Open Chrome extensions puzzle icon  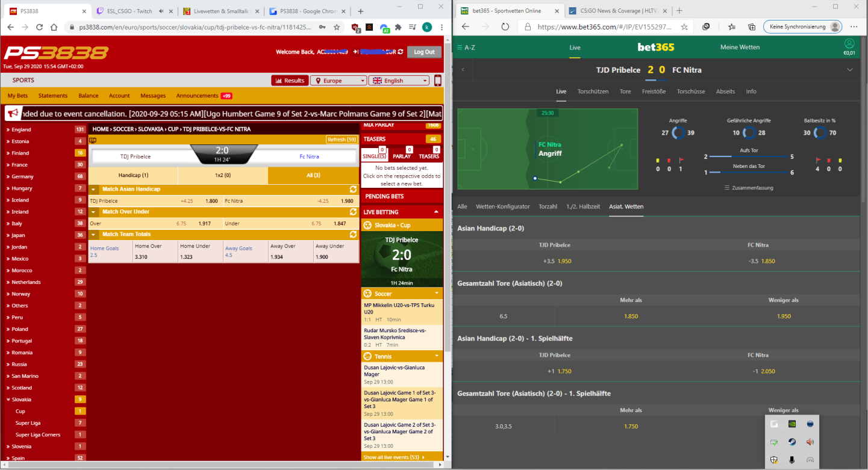[x=398, y=27]
